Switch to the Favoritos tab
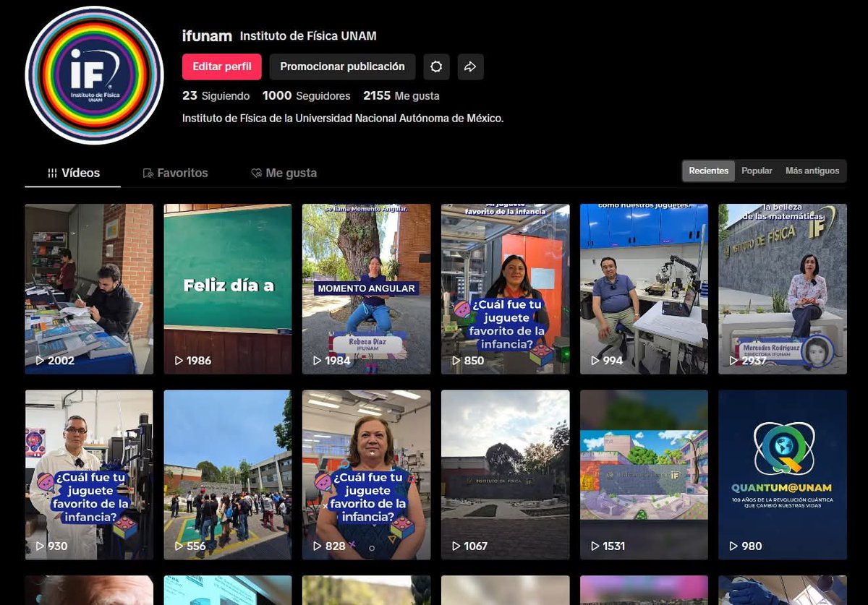 click(175, 173)
